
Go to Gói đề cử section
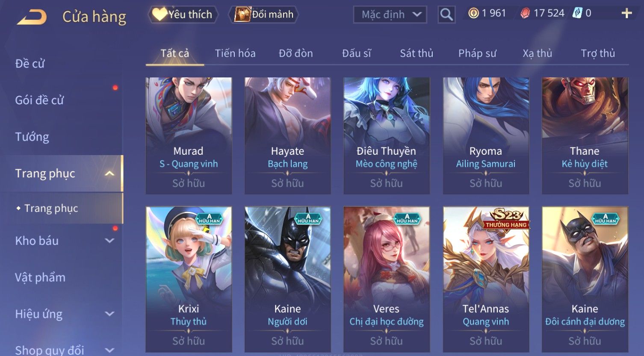[39, 100]
